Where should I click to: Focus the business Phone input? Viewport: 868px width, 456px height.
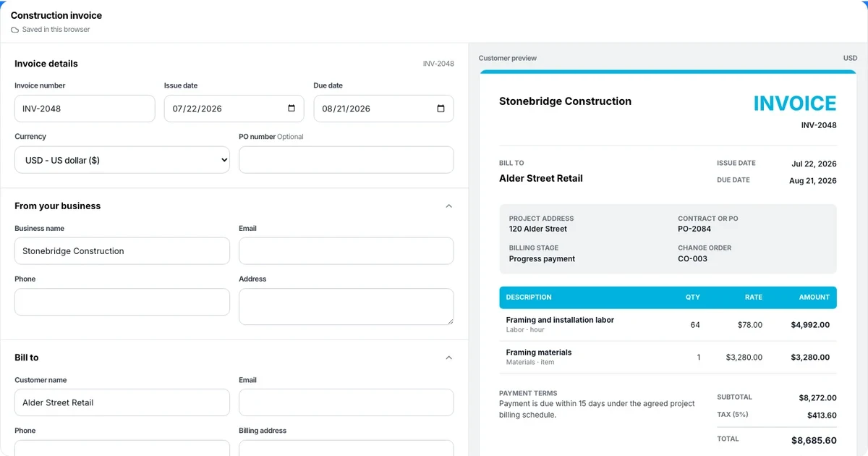(x=122, y=302)
